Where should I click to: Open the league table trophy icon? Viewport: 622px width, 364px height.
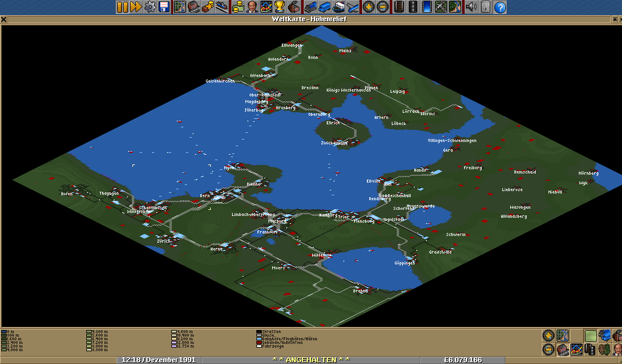click(x=279, y=7)
